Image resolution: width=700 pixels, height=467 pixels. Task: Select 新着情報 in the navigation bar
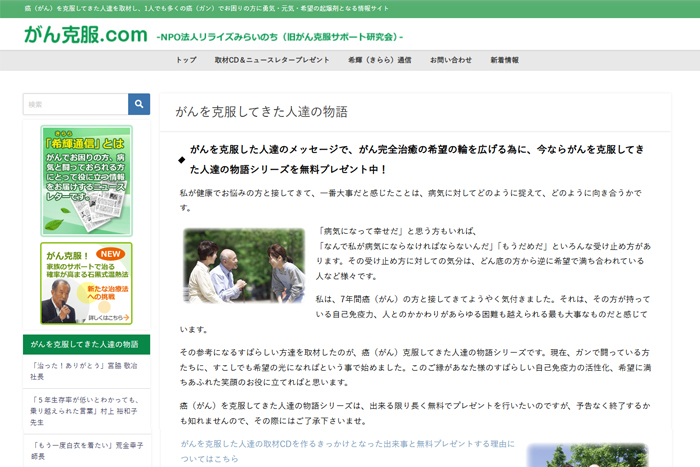tap(505, 60)
